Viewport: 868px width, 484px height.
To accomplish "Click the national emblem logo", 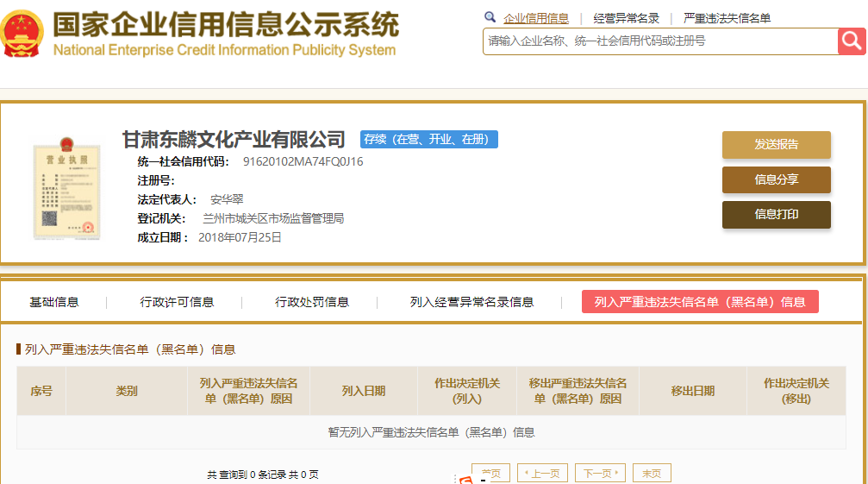I will click(21, 34).
